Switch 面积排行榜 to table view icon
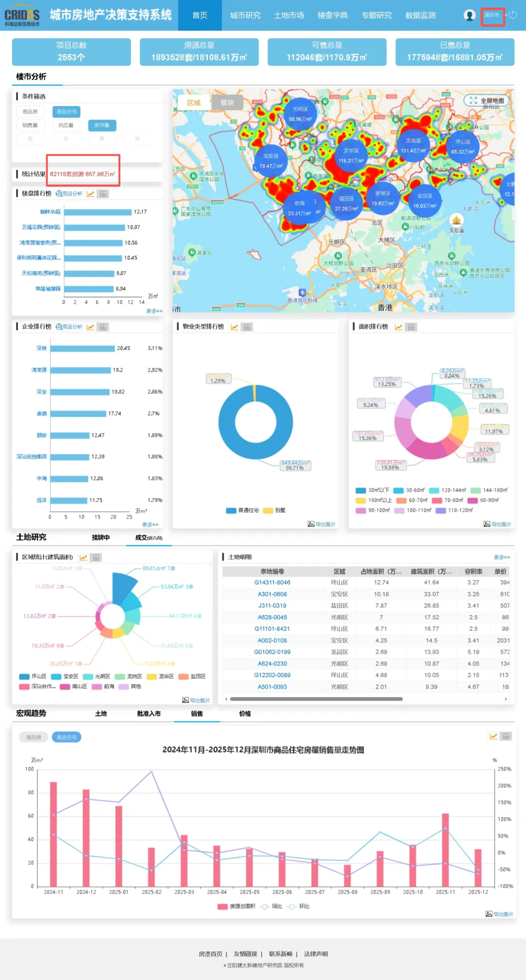Screen dimensions: 526x980 [412, 327]
